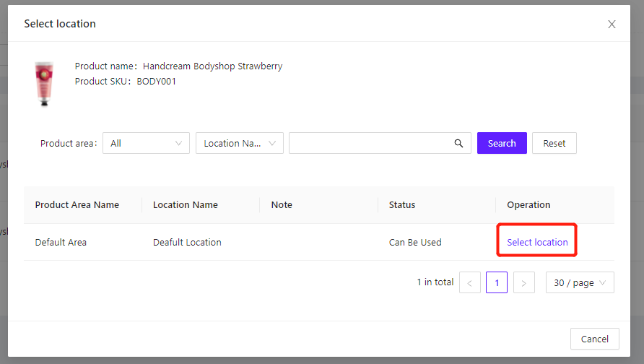Click the 'Product Area Name' column header
The image size is (644, 364).
77,205
